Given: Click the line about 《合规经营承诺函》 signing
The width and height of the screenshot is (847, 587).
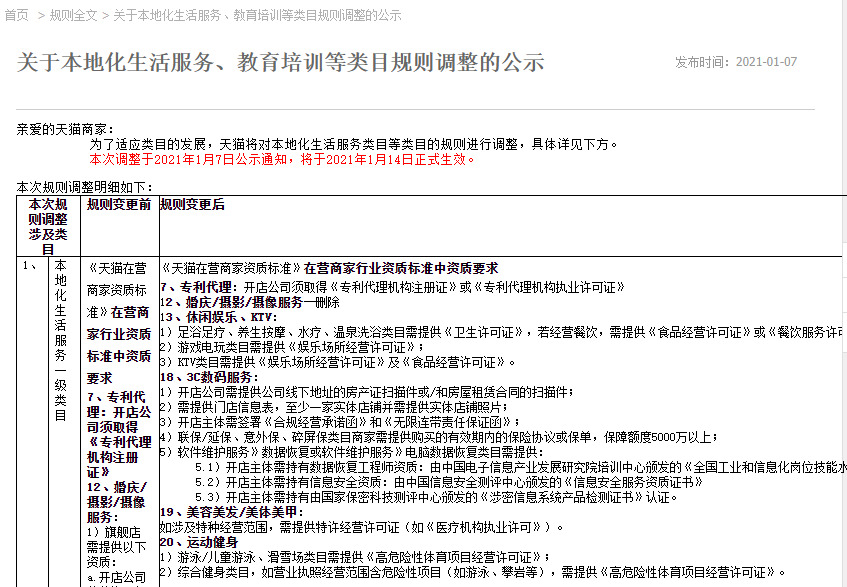Looking at the screenshot, I should (340, 422).
